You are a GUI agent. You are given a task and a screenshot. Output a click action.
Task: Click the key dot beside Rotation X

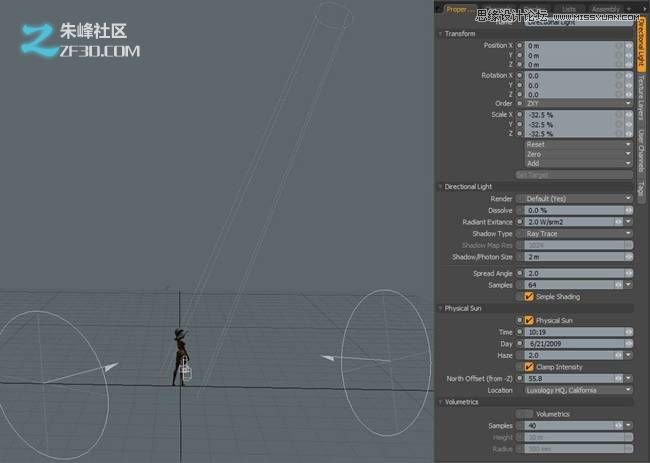point(521,75)
